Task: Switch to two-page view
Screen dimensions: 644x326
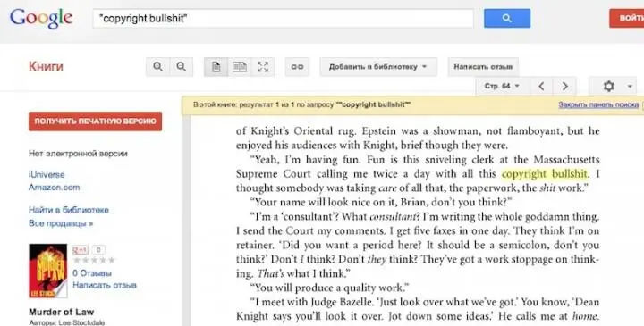Action: [x=240, y=66]
